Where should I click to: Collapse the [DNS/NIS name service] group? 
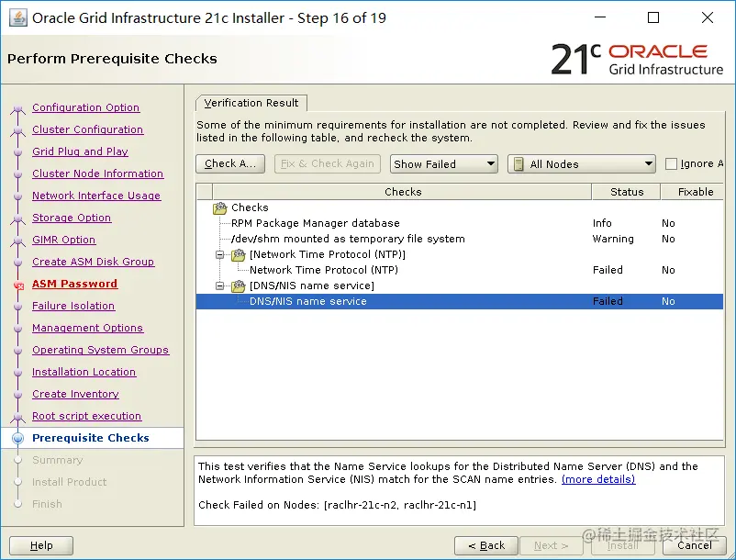pos(219,286)
